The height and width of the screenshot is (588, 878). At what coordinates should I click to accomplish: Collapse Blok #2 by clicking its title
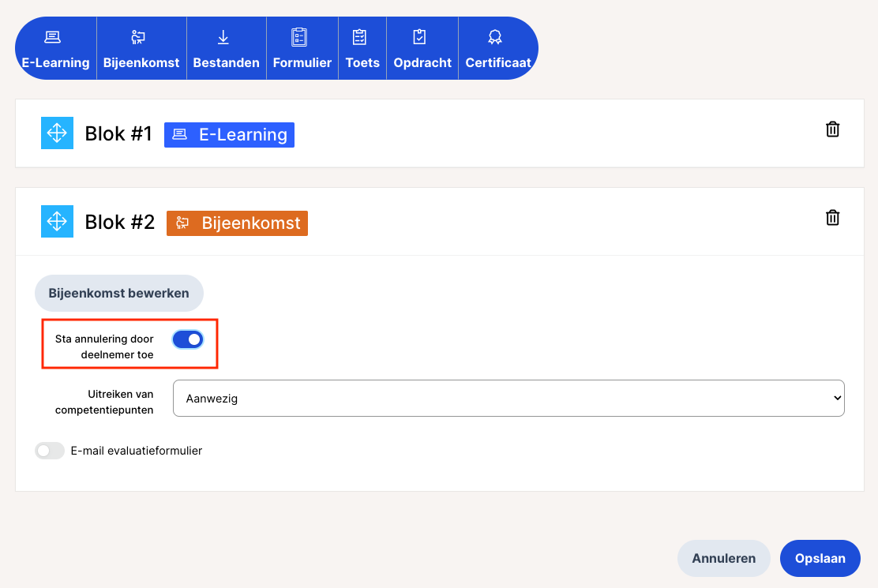click(120, 223)
